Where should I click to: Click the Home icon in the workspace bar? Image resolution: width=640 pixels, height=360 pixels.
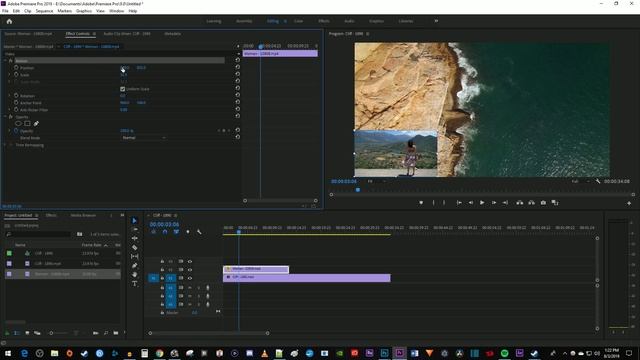9,21
